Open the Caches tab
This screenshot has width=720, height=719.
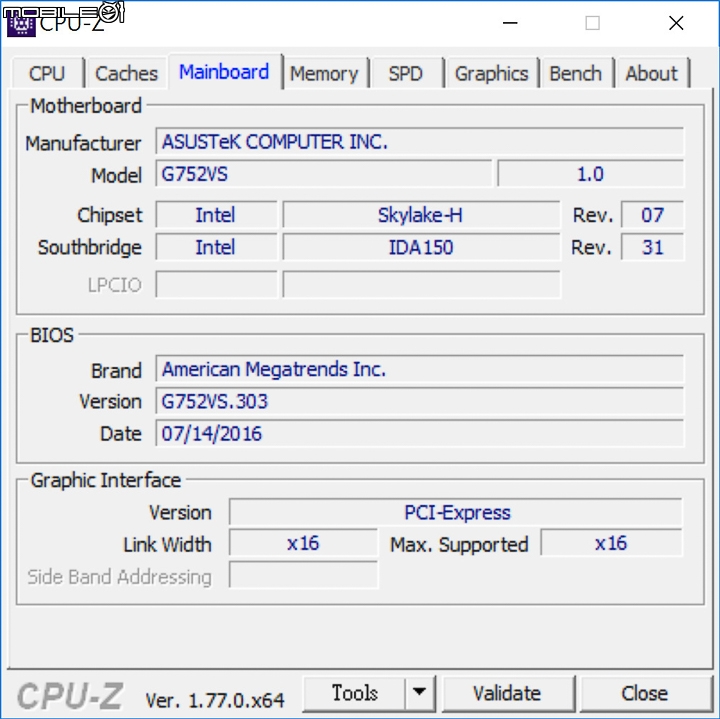[126, 73]
